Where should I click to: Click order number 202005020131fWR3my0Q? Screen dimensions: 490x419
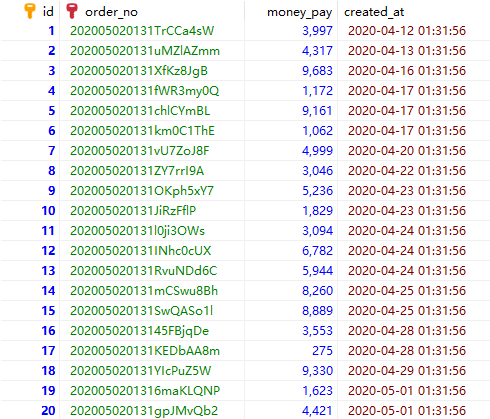click(x=145, y=91)
